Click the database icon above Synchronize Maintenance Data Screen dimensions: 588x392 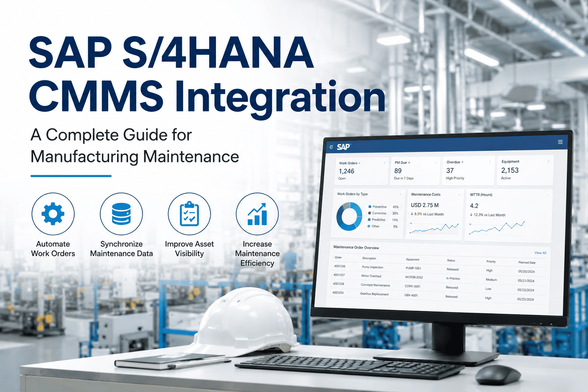[x=121, y=214]
